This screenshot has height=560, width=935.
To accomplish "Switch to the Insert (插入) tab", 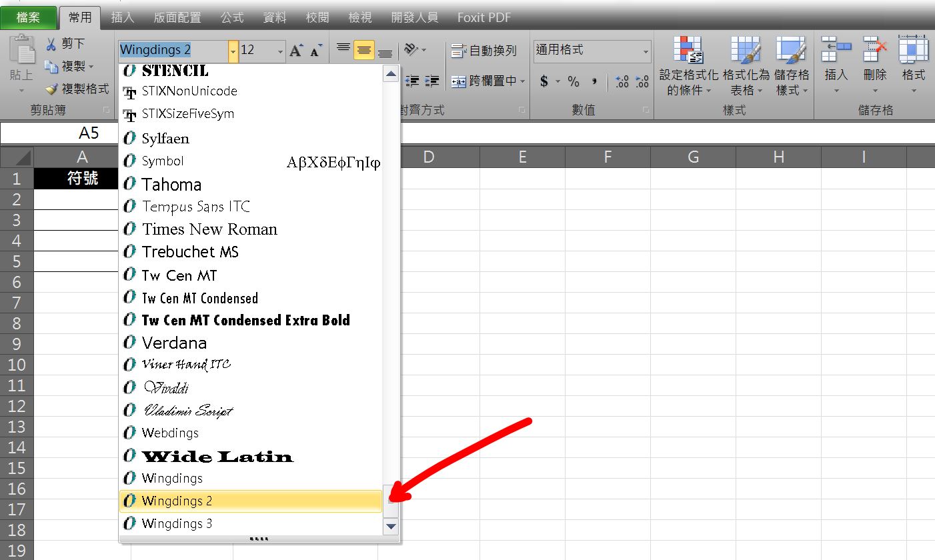I will coord(123,17).
